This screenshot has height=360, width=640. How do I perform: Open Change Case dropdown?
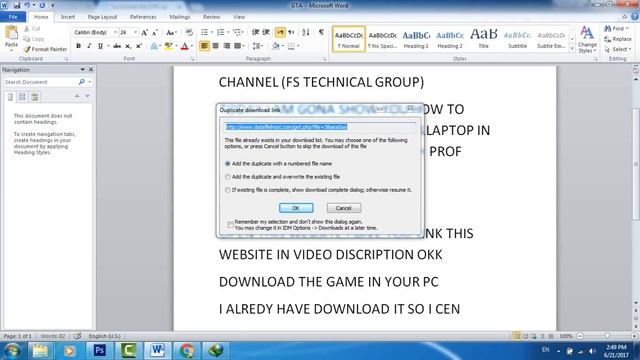click(x=171, y=32)
